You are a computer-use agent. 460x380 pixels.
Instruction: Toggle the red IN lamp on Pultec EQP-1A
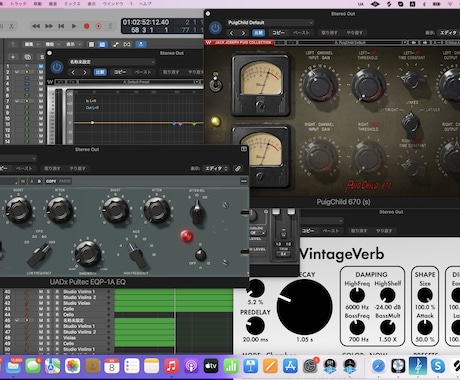click(186, 236)
